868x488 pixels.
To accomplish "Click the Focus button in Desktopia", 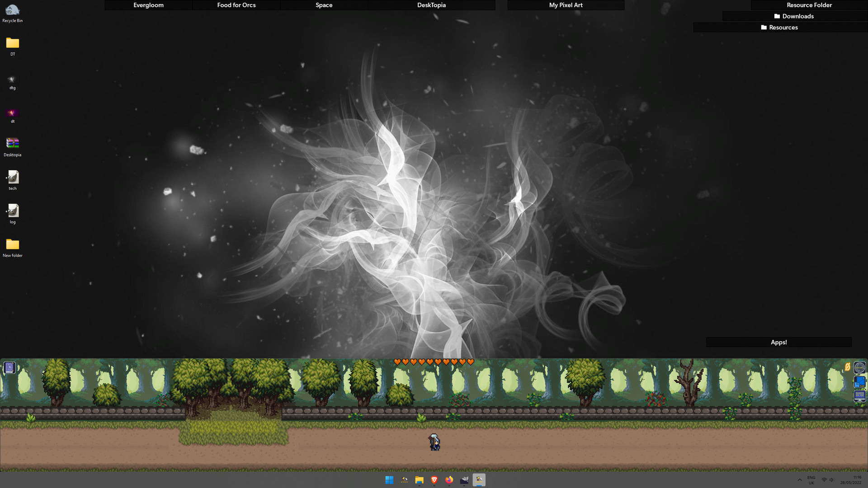I will pyautogui.click(x=859, y=367).
